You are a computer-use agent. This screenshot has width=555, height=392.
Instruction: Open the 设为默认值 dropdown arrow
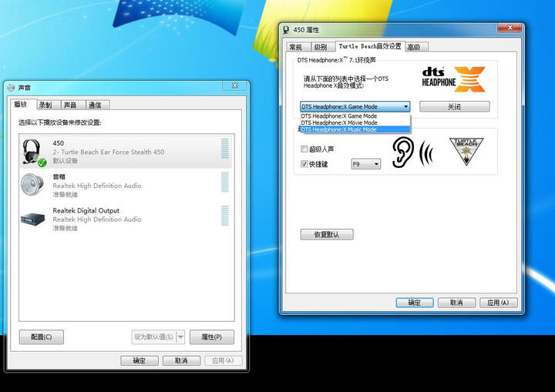click(x=180, y=337)
